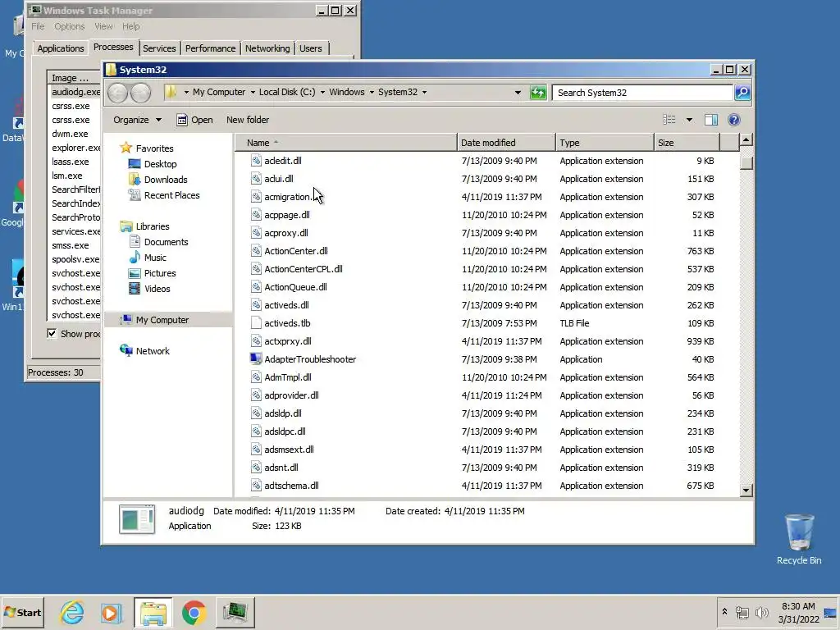The image size is (840, 630).
Task: Sort files by the Name column header
Action: click(346, 143)
